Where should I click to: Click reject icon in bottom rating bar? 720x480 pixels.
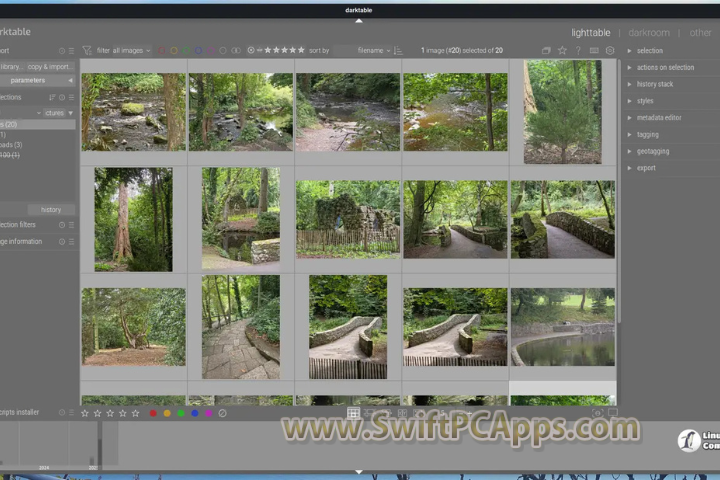(x=222, y=413)
